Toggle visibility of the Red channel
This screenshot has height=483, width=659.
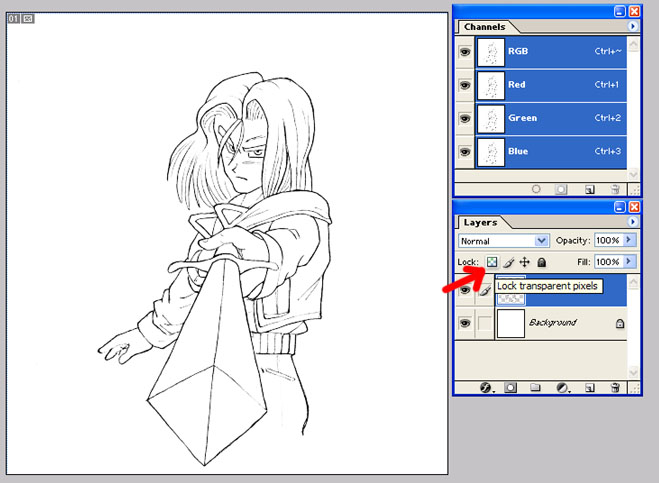tap(465, 86)
